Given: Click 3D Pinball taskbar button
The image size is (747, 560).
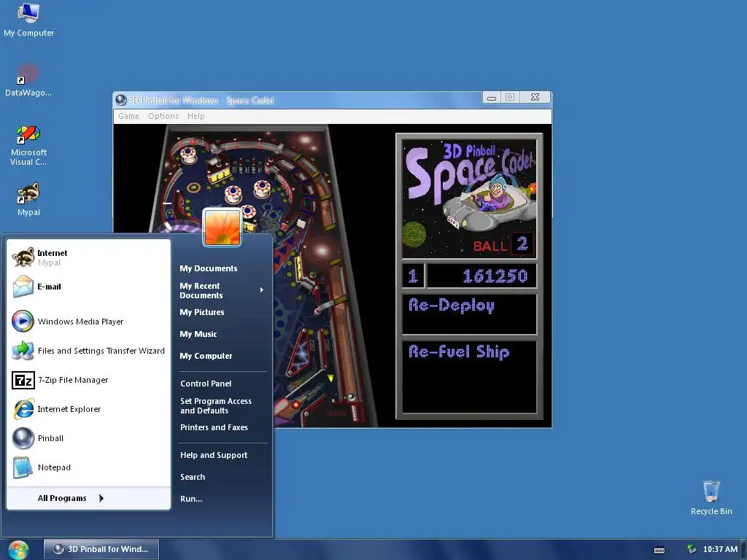Looking at the screenshot, I should pos(101,550).
